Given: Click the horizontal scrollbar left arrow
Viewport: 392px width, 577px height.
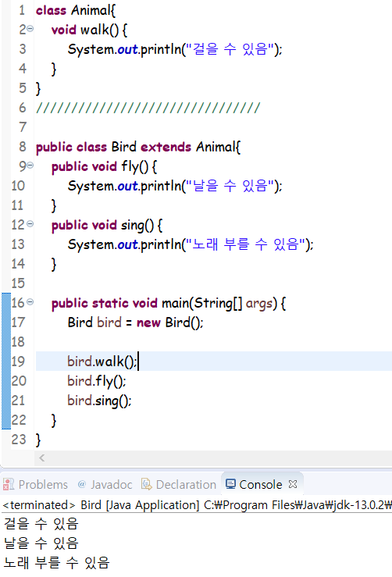Looking at the screenshot, I should (42, 458).
